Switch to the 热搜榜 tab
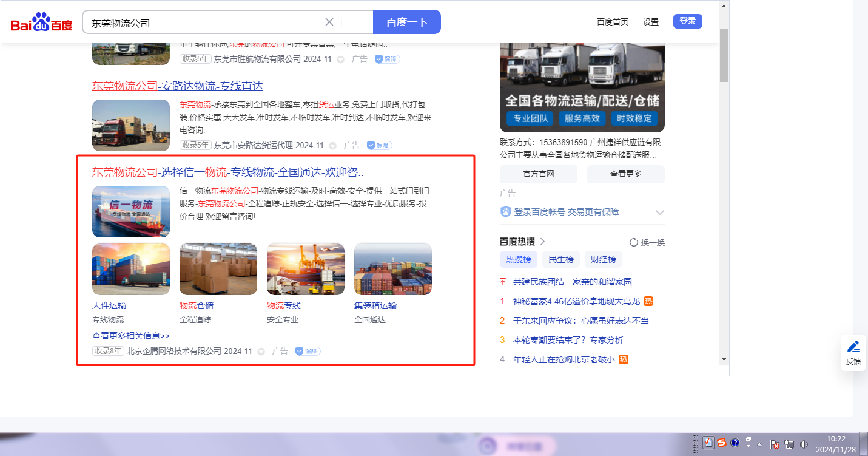This screenshot has height=456, width=868. pos(519,259)
